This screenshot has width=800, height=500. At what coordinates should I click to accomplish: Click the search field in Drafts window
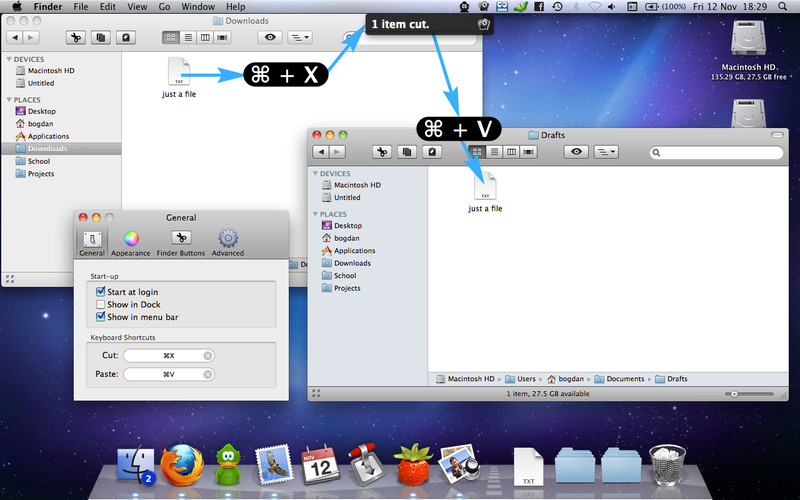pyautogui.click(x=715, y=152)
